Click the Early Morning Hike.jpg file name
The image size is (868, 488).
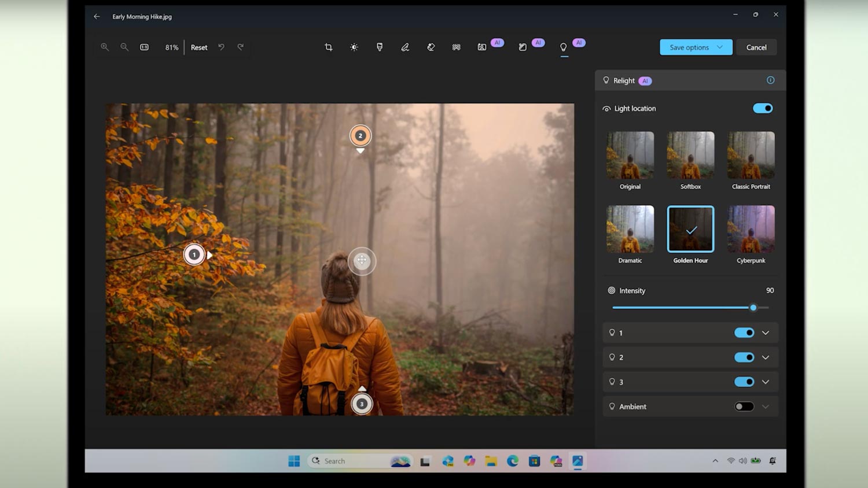pyautogui.click(x=142, y=17)
